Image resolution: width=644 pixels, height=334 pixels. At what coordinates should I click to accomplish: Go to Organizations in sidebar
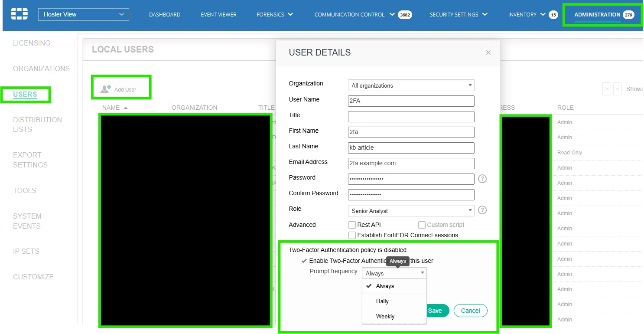[x=41, y=69]
